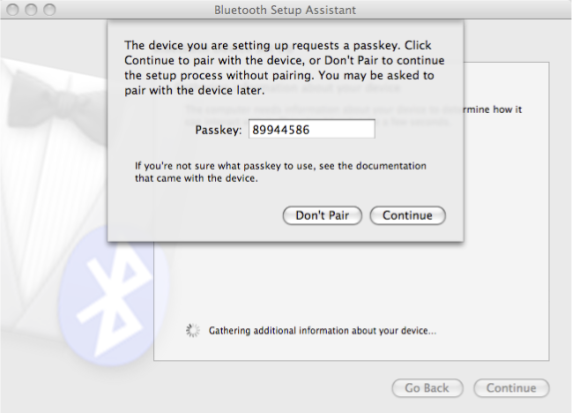This screenshot has height=413, width=572.
Task: Click the zoom window button
Action: (x=49, y=10)
